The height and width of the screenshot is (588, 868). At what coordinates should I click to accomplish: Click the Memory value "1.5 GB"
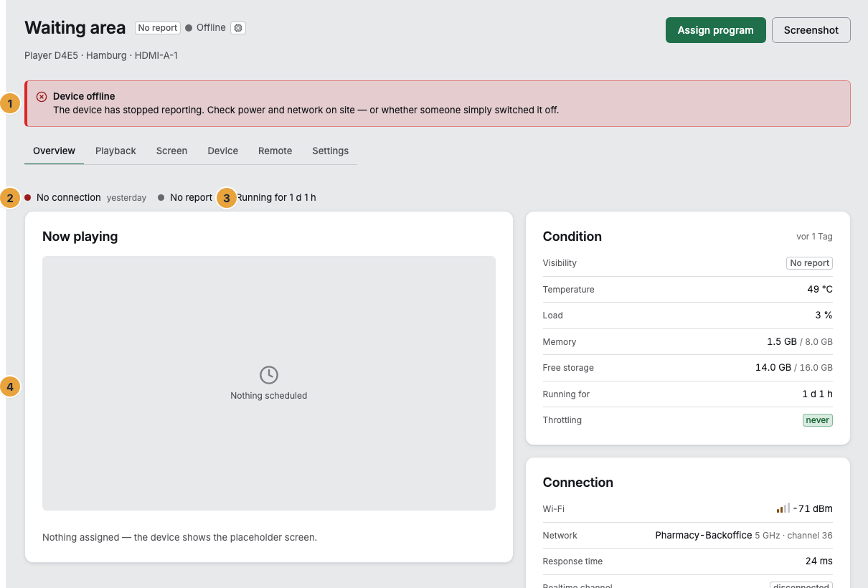782,342
